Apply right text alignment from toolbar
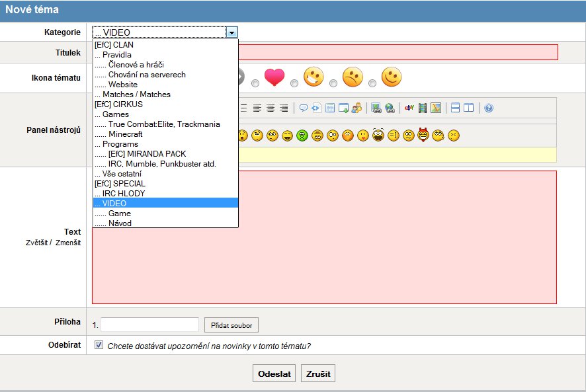The height and width of the screenshot is (392, 586). [x=284, y=108]
